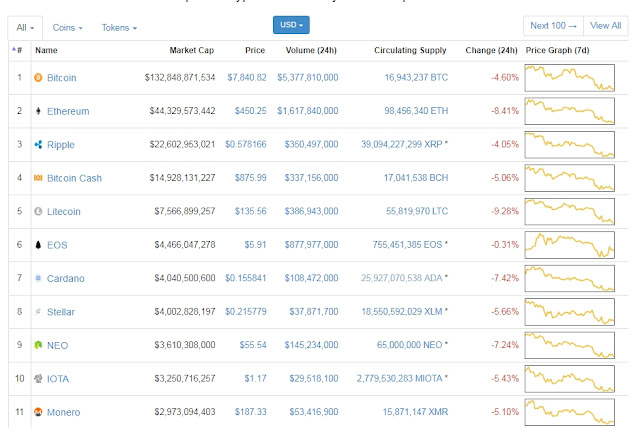This screenshot has height=428, width=640.
Task: Click Ethereum change -8.41%
Action: (x=505, y=111)
